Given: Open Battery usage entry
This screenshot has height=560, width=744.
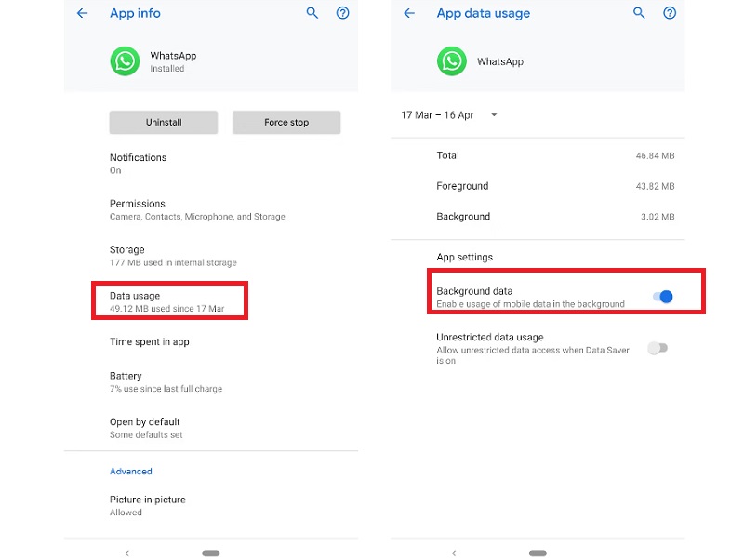Looking at the screenshot, I should coord(166,381).
